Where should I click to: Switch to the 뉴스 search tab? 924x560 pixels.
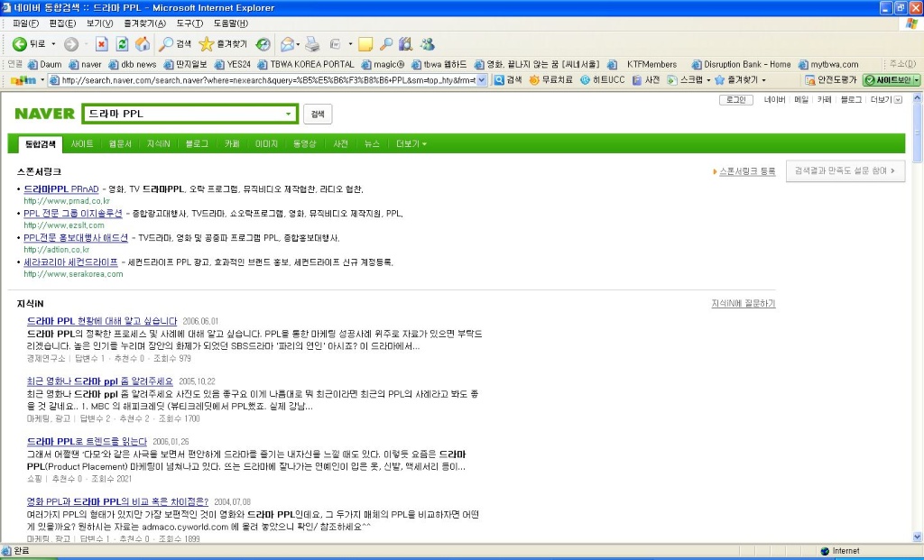click(372, 143)
